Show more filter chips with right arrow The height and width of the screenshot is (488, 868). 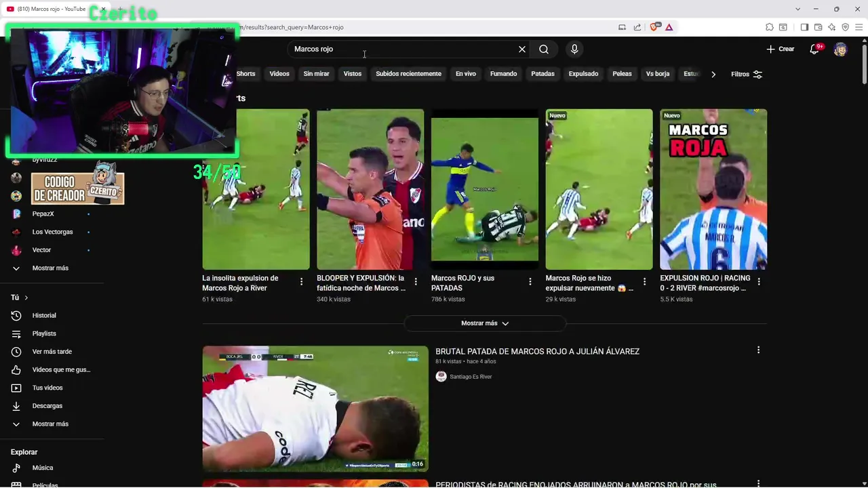(x=713, y=75)
